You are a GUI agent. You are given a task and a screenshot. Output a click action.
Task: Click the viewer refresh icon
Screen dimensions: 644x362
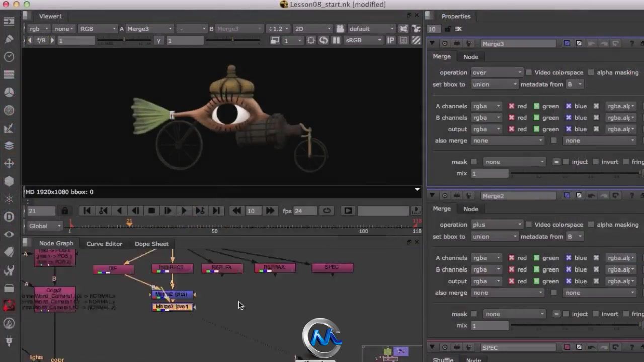324,40
